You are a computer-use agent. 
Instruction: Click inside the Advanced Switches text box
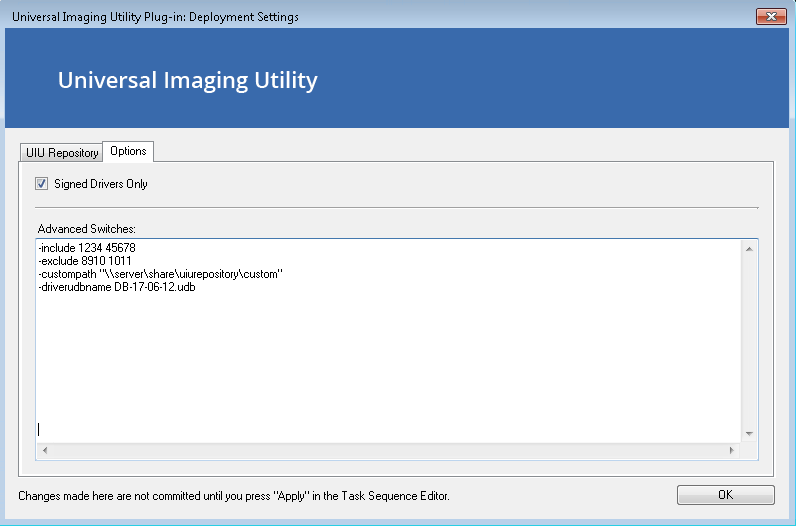tap(388, 341)
